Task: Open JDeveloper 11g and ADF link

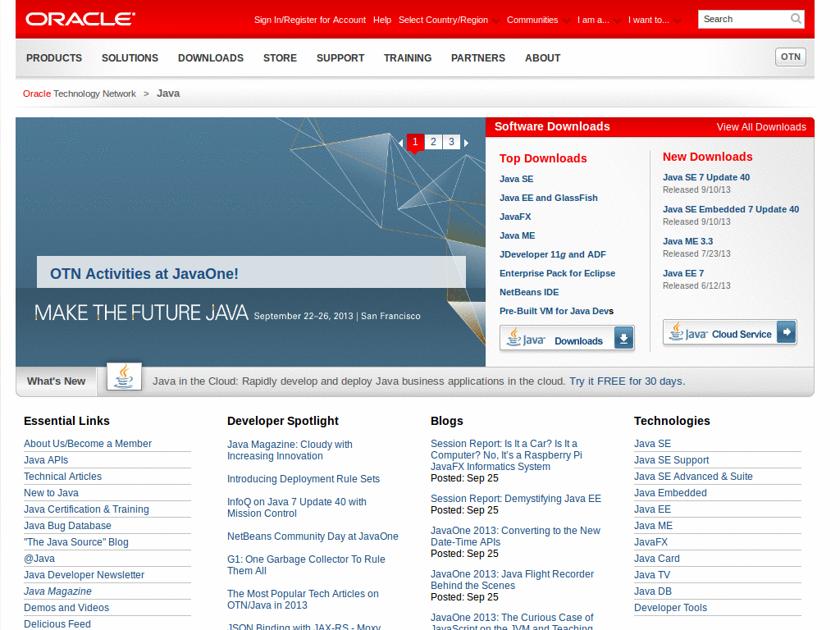Action: click(553, 254)
